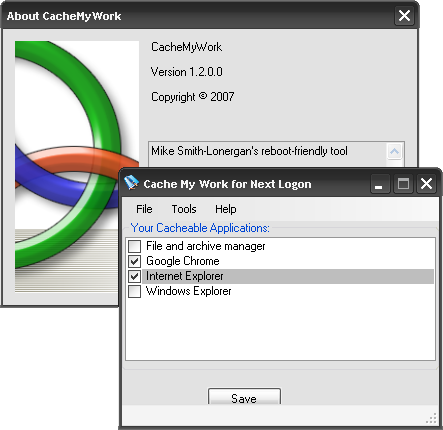The width and height of the screenshot is (443, 430).
Task: Open the Help menu
Action: 226,209
